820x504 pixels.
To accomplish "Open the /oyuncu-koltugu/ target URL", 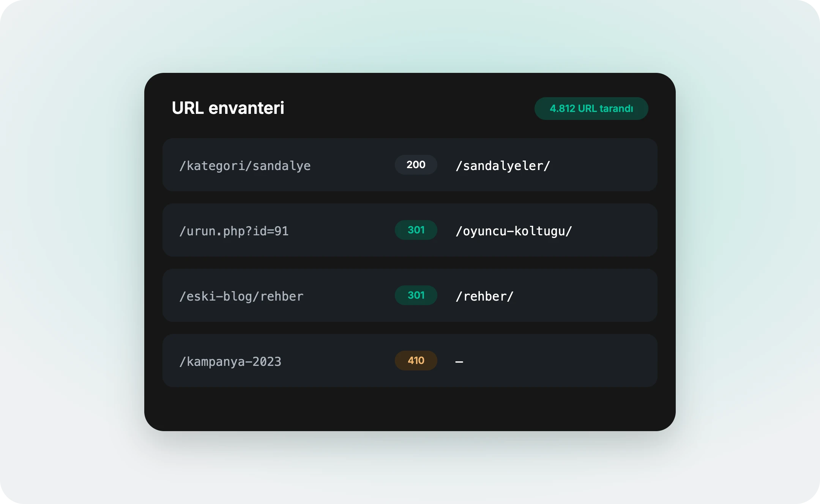I will [x=514, y=231].
